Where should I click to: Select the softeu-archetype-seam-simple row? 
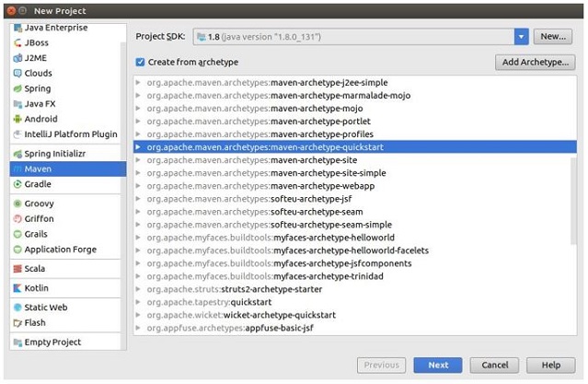tap(355, 225)
